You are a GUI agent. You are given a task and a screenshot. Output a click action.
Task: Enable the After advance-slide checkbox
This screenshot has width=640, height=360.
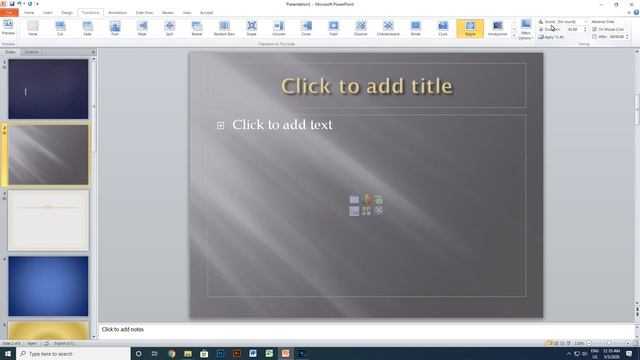point(594,37)
